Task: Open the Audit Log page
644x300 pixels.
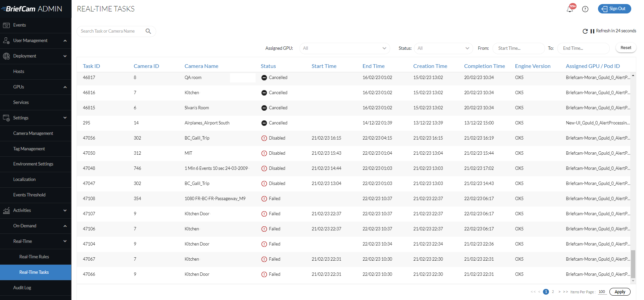Action: click(22, 288)
